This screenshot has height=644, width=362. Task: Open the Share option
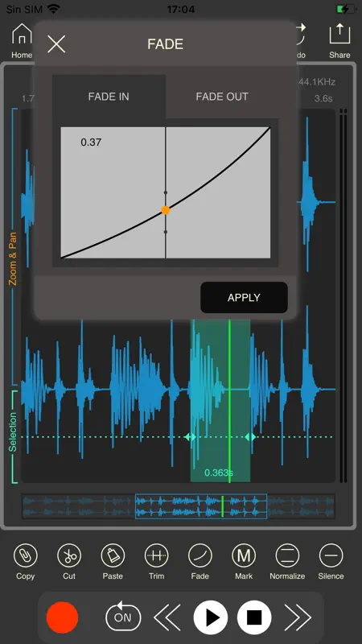(339, 41)
